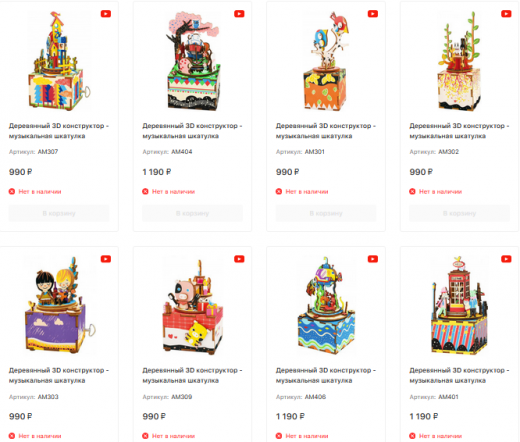Screen dimensions: 520x442
Task: Play video for product AM307
Action: click(106, 14)
